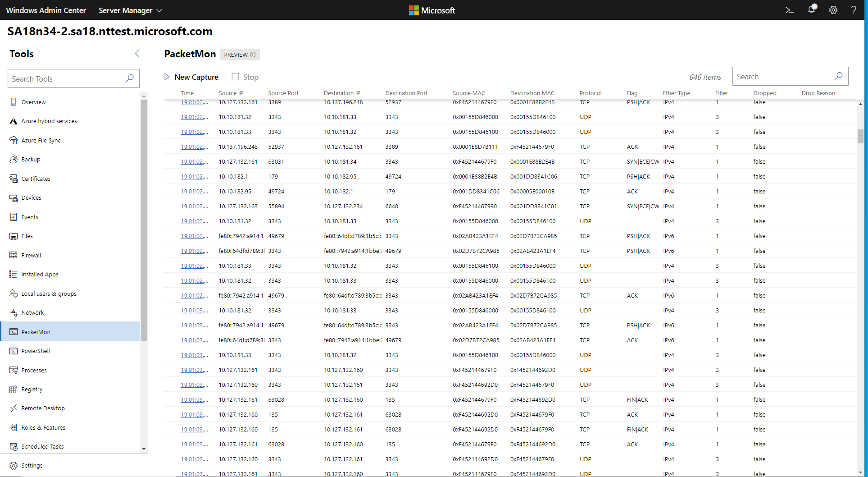
Task: Open time link for row with source port 63031
Action: 194,161
